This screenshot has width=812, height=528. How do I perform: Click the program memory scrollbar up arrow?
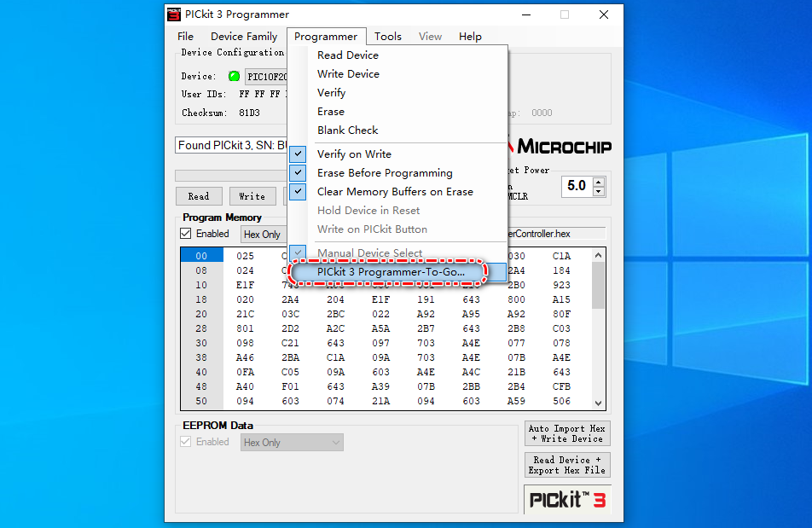tap(598, 255)
